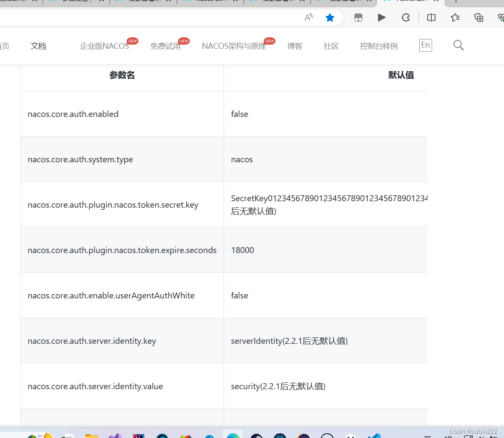Click the 默认值 column header

point(401,75)
